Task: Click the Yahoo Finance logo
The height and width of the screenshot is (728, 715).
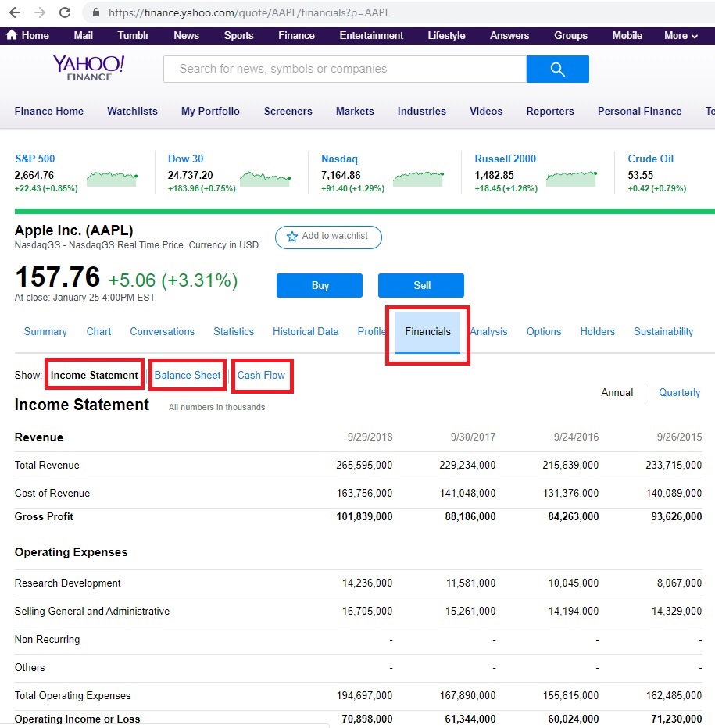Action: (x=89, y=68)
